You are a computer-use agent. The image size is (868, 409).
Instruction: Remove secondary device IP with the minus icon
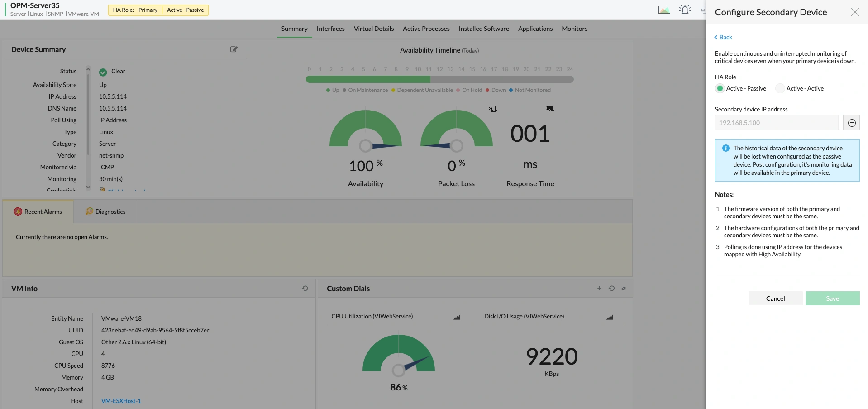click(x=852, y=122)
